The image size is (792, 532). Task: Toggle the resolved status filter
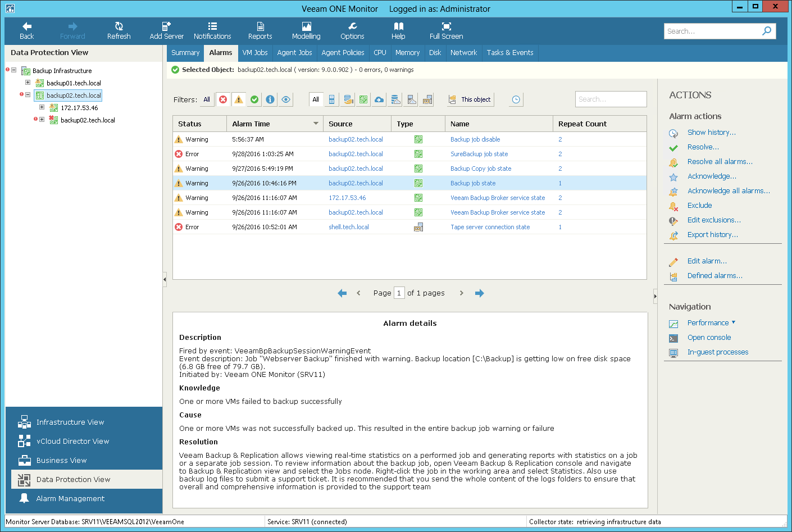[254, 99]
